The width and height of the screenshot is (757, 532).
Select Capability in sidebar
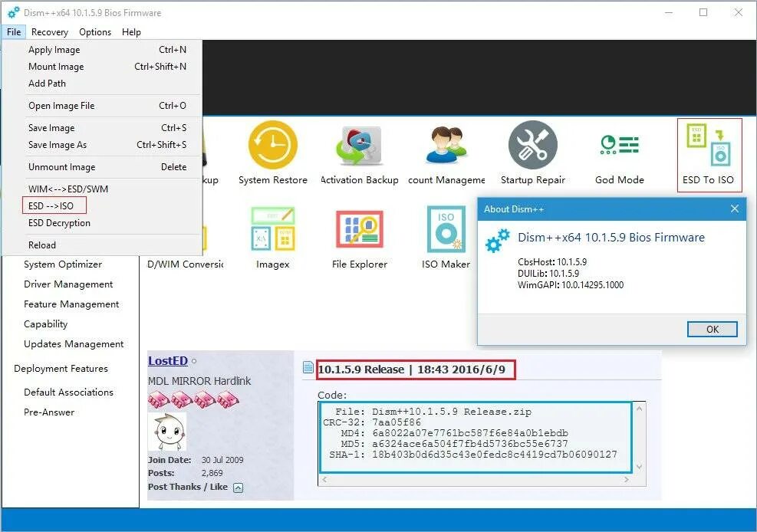tap(46, 324)
